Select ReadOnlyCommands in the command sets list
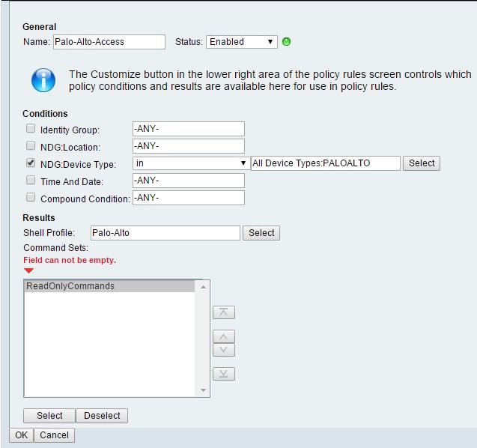 109,286
